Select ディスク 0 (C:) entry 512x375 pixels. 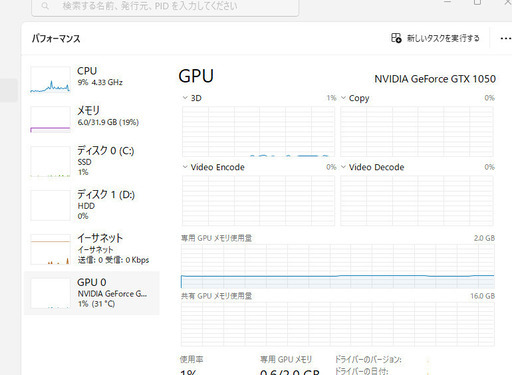92,161
